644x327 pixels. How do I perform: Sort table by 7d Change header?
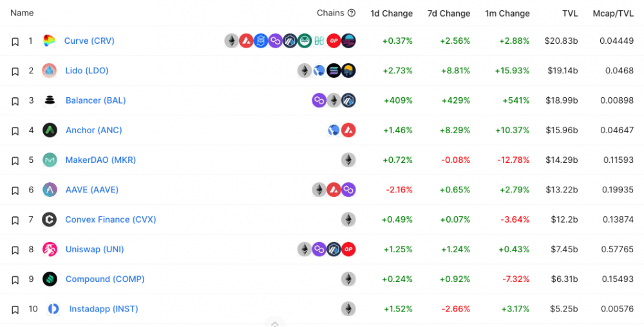(x=449, y=14)
